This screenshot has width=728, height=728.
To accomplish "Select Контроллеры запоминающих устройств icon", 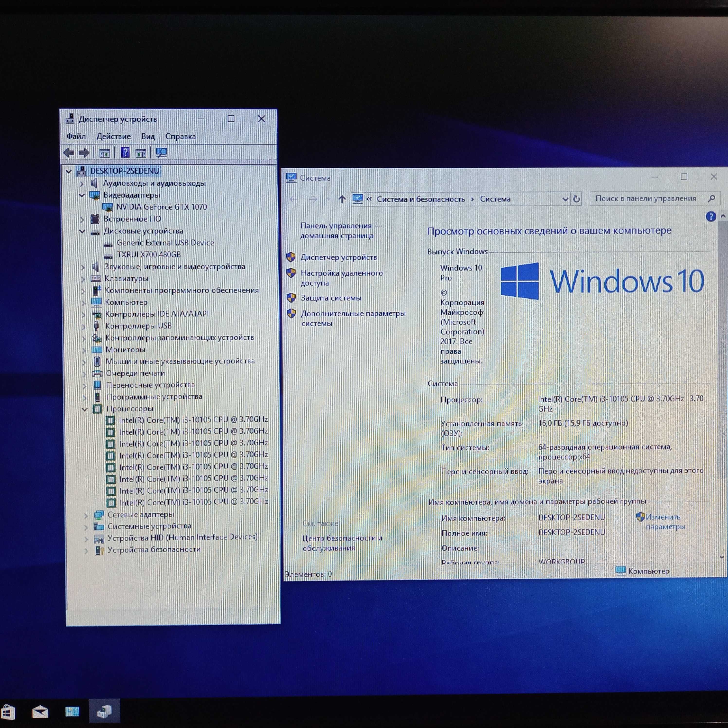I will [97, 338].
